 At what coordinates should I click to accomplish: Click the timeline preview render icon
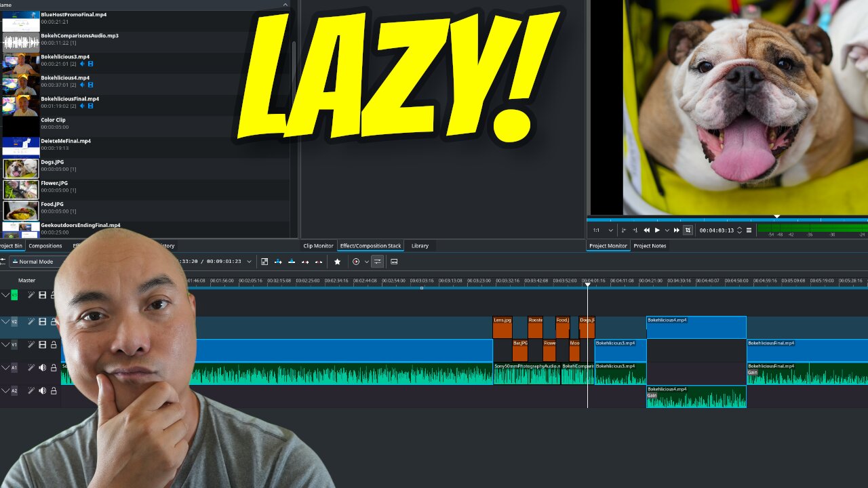[x=356, y=262]
